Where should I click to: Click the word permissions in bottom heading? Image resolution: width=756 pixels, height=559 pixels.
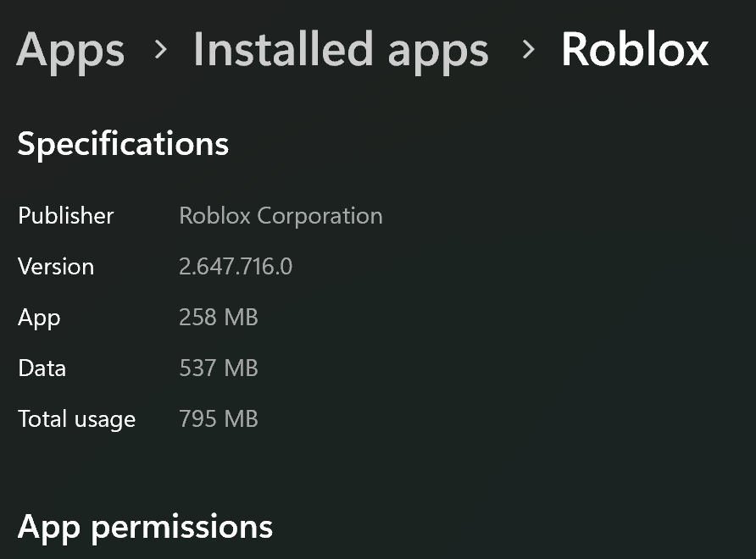coord(181,527)
